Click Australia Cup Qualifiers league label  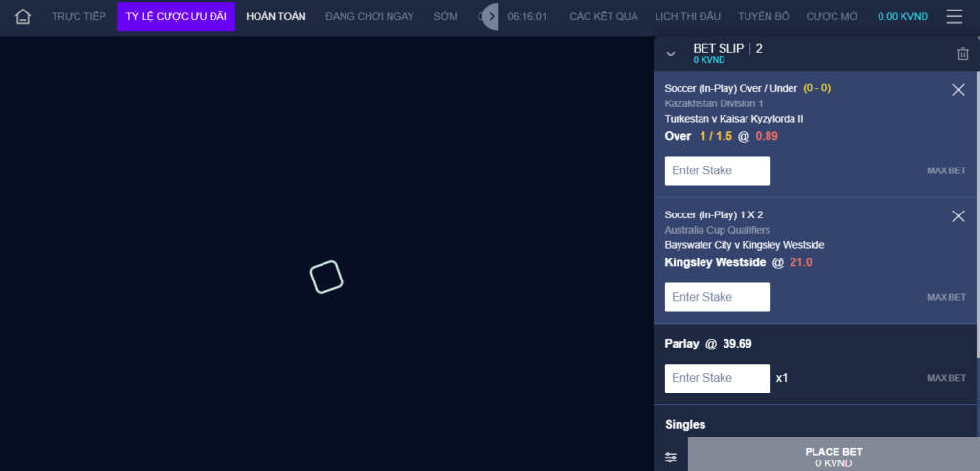coord(718,230)
